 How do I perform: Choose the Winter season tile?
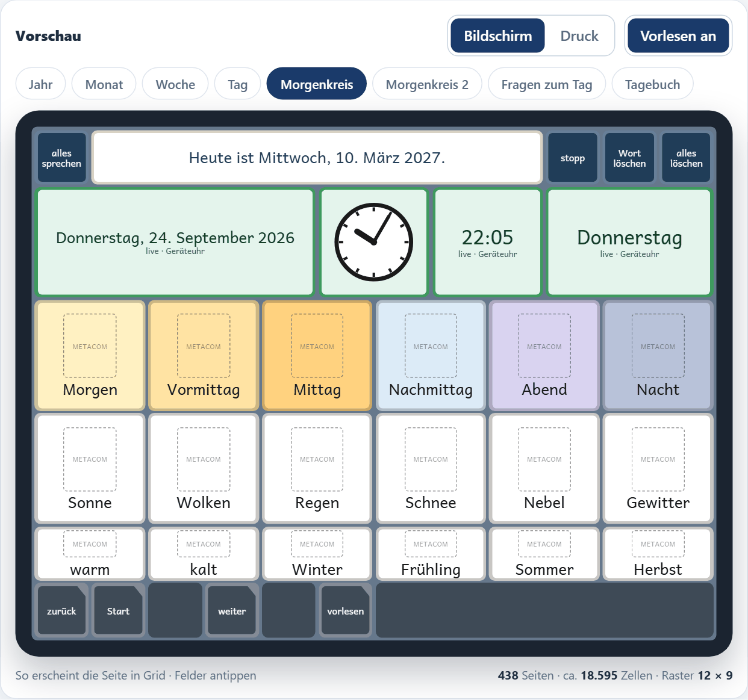[x=317, y=554]
